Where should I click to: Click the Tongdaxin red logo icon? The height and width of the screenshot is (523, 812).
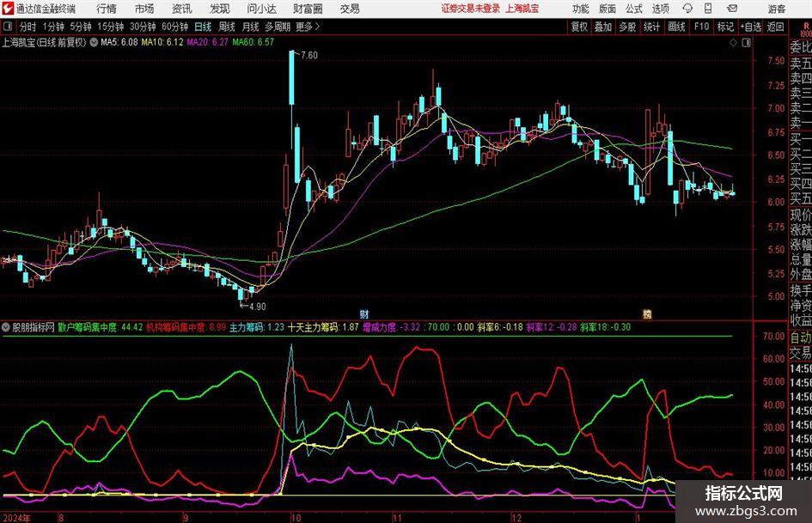tap(7, 9)
